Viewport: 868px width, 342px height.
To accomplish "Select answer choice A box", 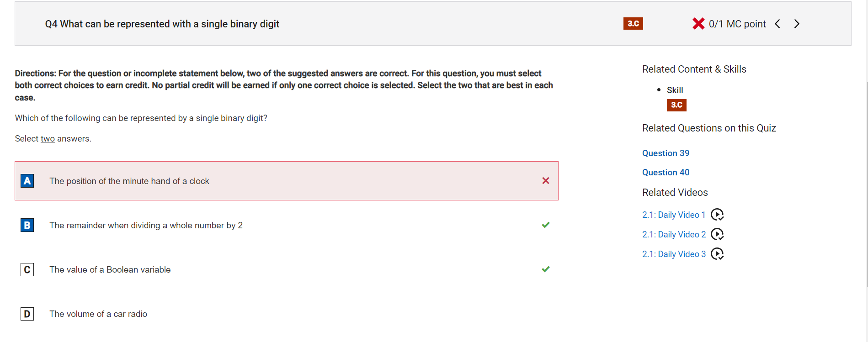I will point(27,181).
